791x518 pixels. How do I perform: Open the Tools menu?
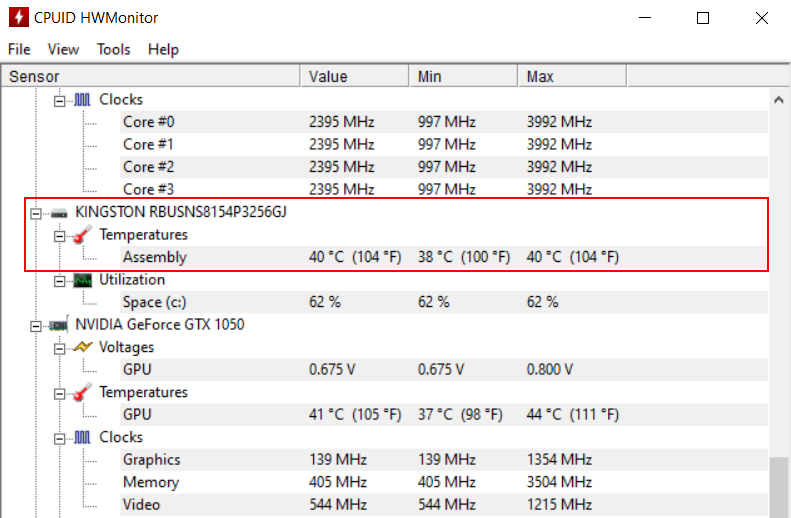[x=114, y=49]
